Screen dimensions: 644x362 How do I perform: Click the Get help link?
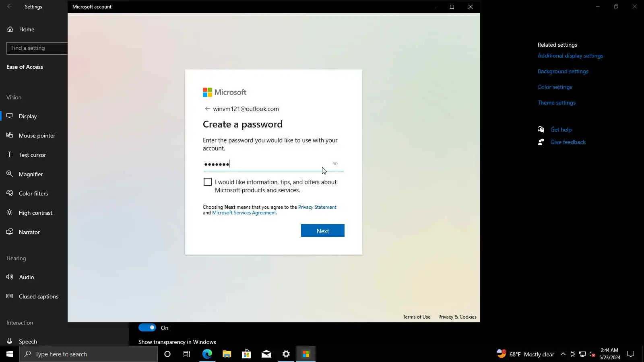[x=561, y=130]
